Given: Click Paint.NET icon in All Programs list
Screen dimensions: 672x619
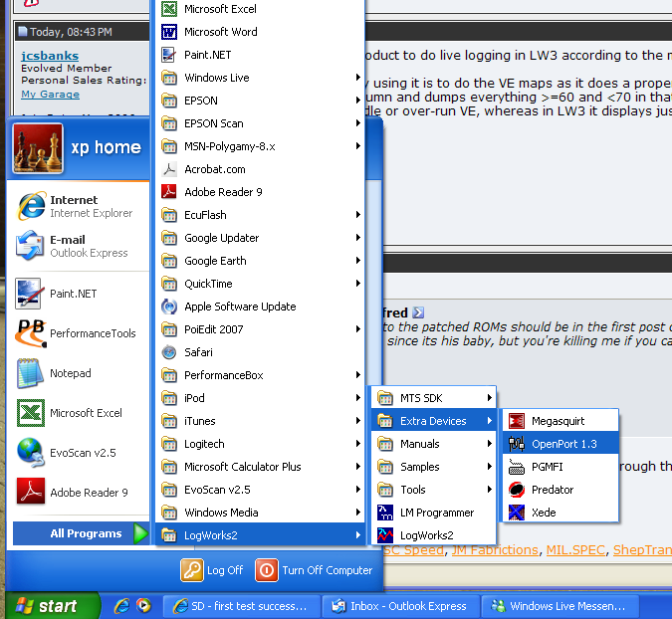Looking at the screenshot, I should [x=169, y=55].
